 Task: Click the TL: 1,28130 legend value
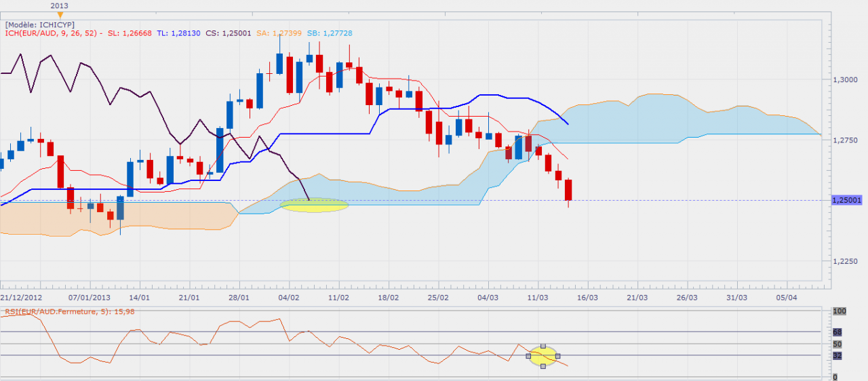(178, 33)
